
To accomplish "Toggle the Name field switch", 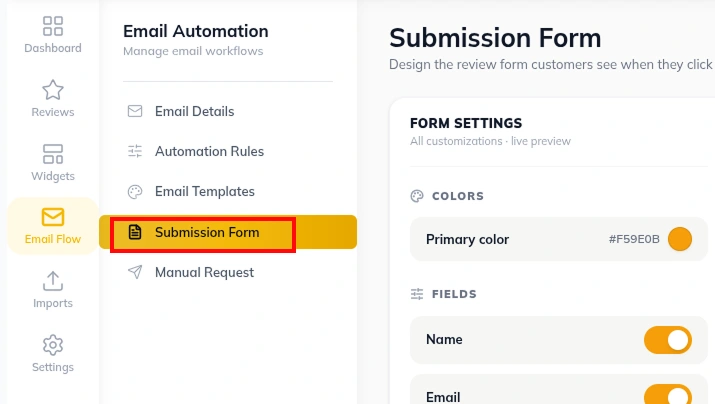I will pos(668,340).
